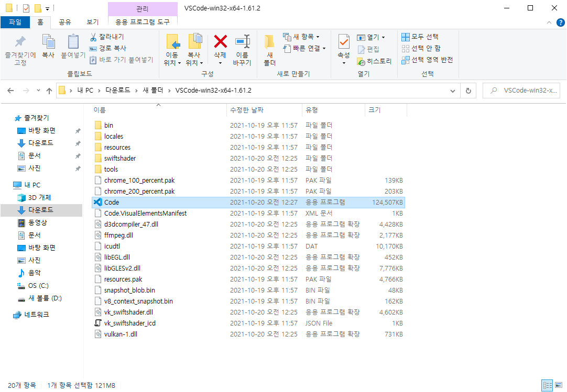
Task: Select the resources folder
Action: [248, 148]
